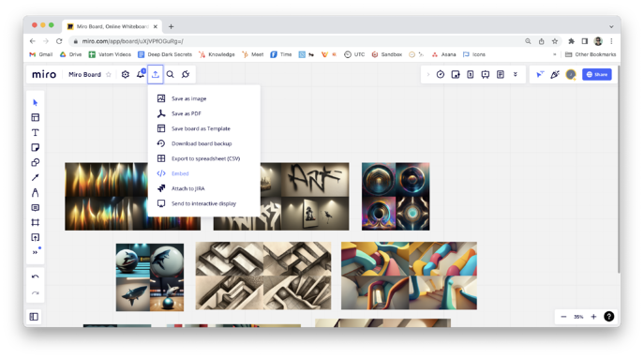Viewport: 644px width, 358px height.
Task: Open the Extensions puzzle icon
Action: [571, 41]
